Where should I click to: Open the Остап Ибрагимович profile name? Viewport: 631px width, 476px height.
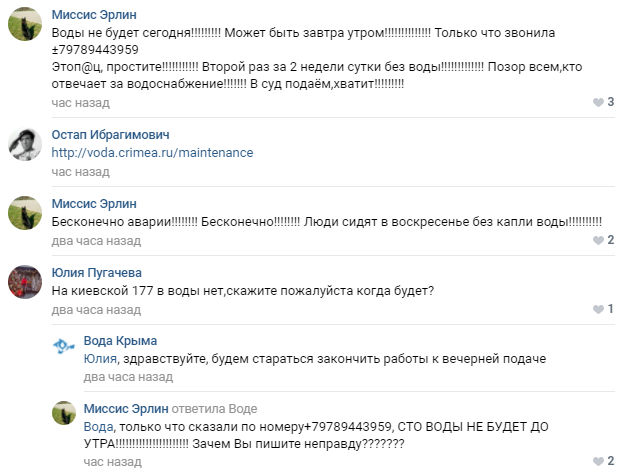click(x=110, y=135)
